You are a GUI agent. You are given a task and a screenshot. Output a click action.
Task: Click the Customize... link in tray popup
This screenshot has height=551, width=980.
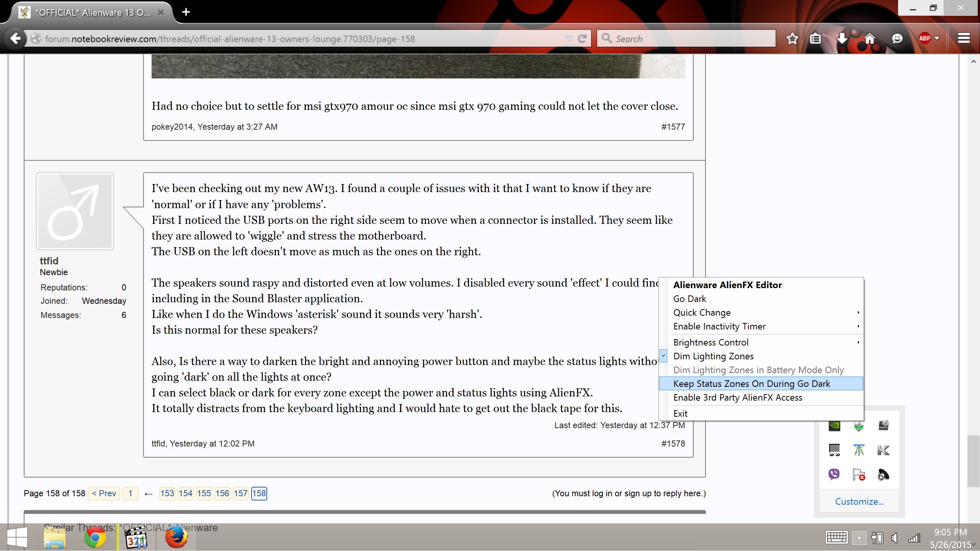click(x=859, y=502)
